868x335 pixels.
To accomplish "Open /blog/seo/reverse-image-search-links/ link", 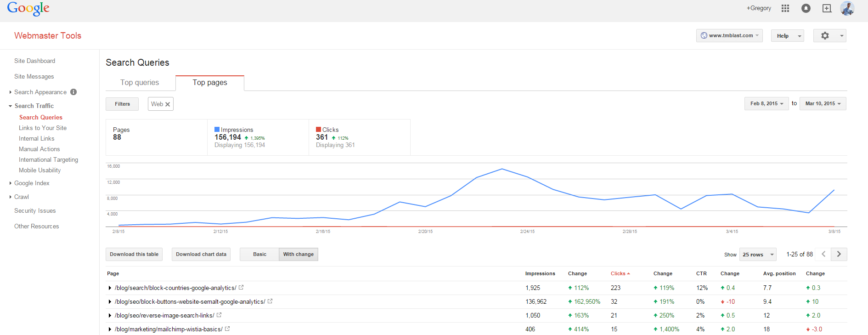I will 164,315.
